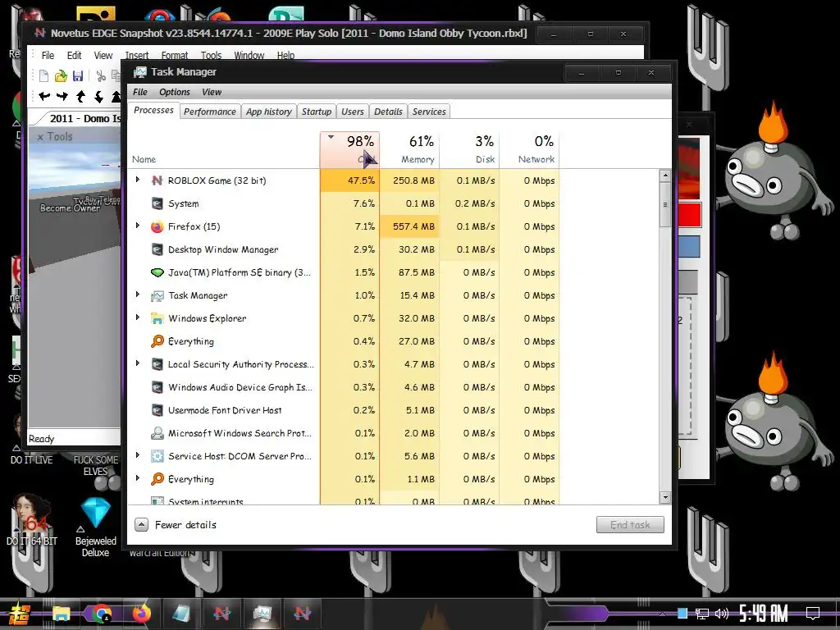The image size is (840, 630).
Task: Open Task Manager View menu
Action: [212, 92]
